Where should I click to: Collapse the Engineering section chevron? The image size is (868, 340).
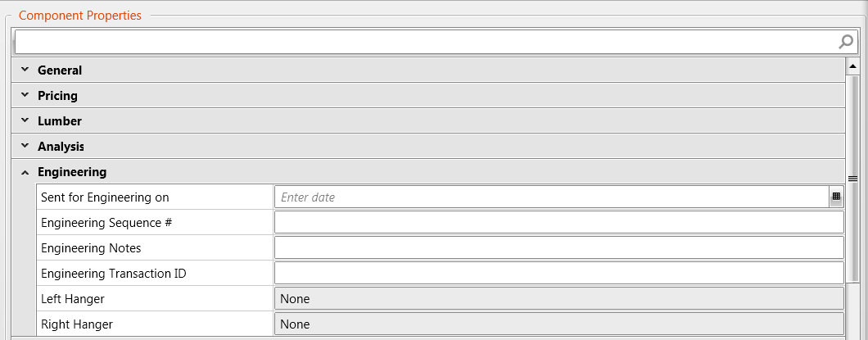[25, 172]
